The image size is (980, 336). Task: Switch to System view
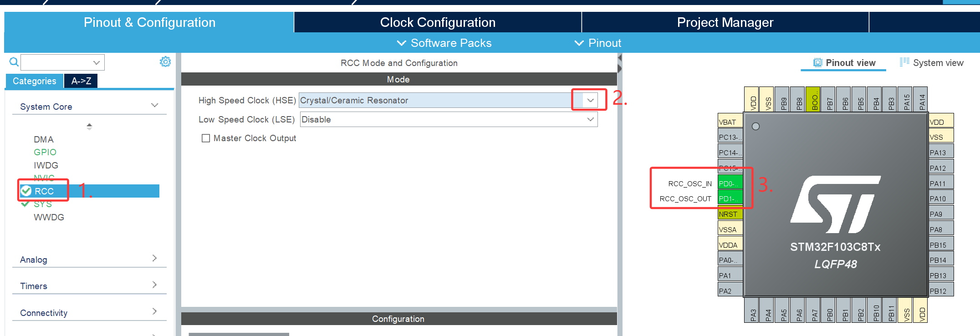coord(932,63)
